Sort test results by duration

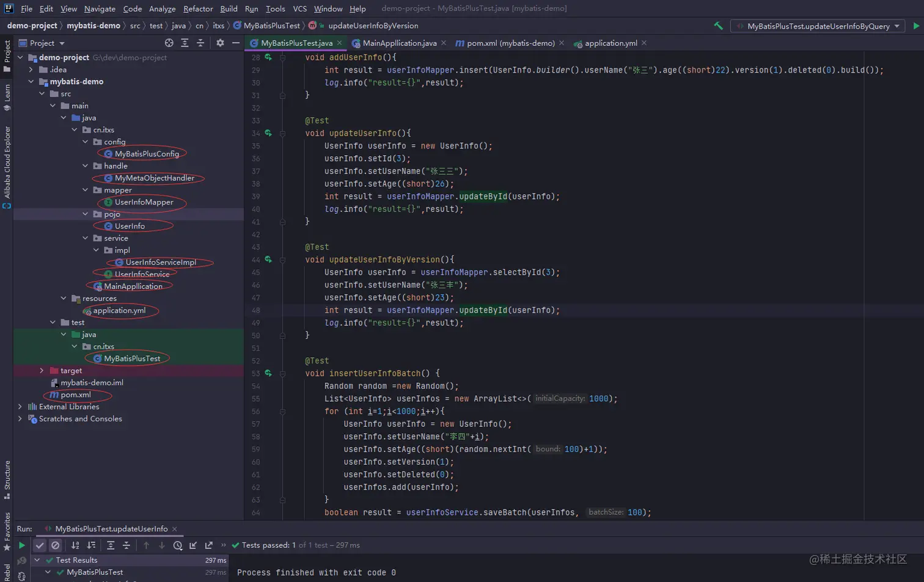pyautogui.click(x=91, y=545)
